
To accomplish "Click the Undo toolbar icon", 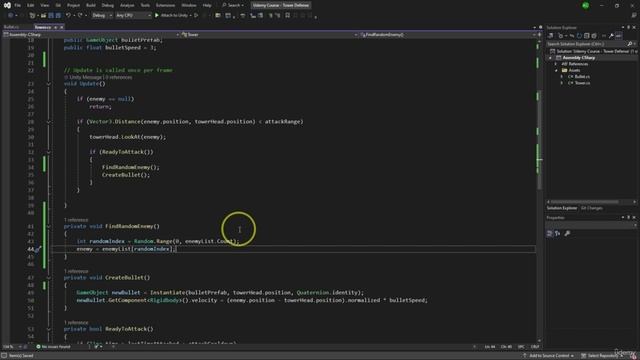I will coord(69,16).
